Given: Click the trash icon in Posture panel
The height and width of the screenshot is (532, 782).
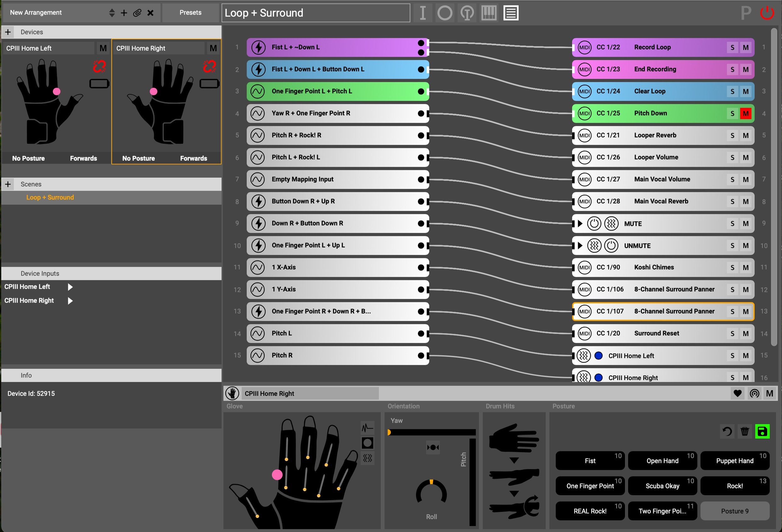Looking at the screenshot, I should coord(745,431).
